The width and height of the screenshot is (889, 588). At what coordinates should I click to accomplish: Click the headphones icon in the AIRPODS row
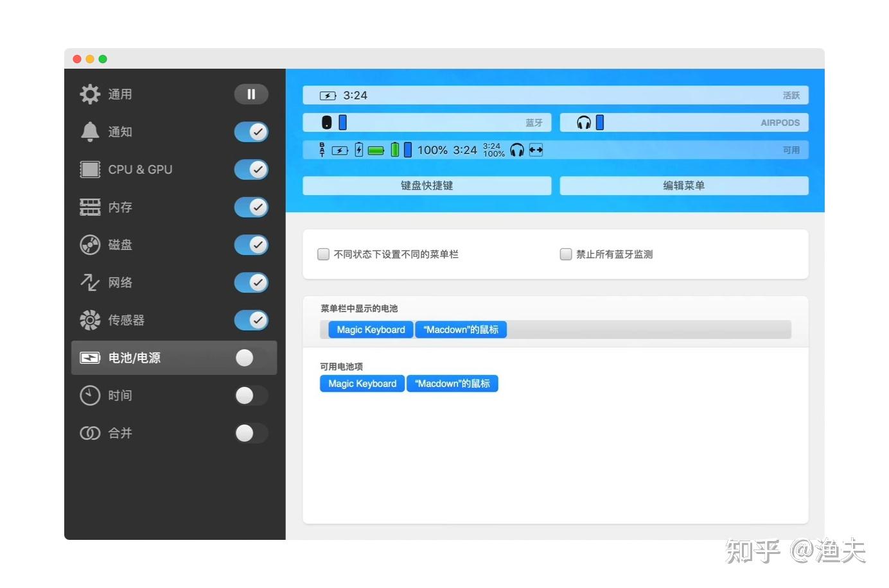click(x=584, y=123)
